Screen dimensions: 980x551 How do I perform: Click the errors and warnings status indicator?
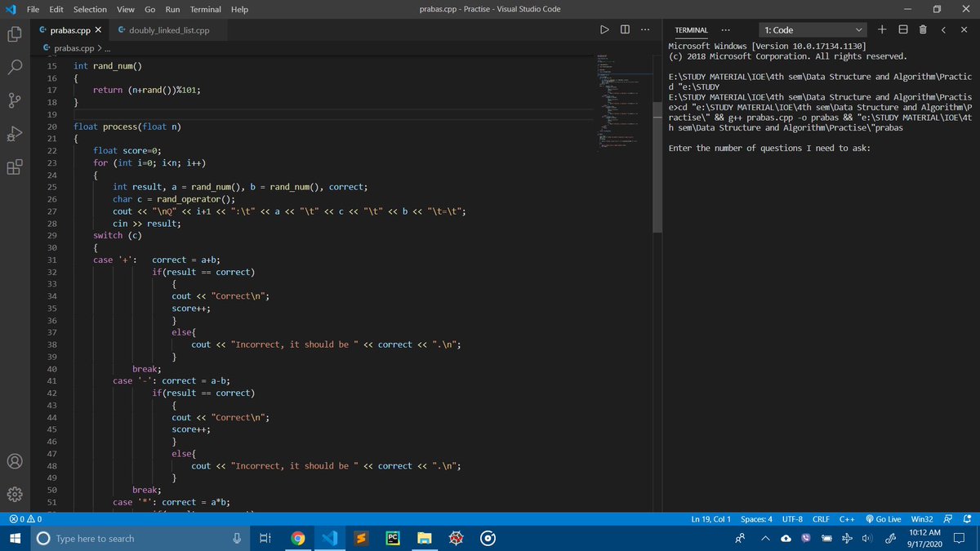24,519
